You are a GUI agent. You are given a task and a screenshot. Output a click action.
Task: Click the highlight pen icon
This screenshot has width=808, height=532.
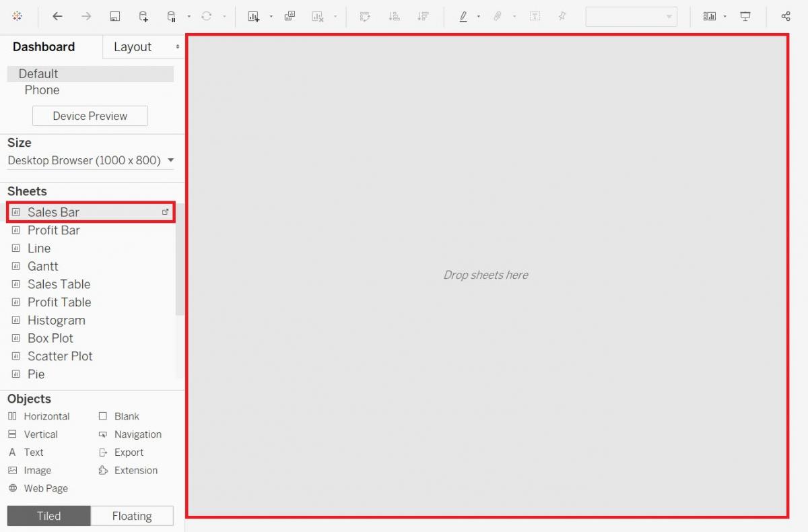click(x=463, y=16)
